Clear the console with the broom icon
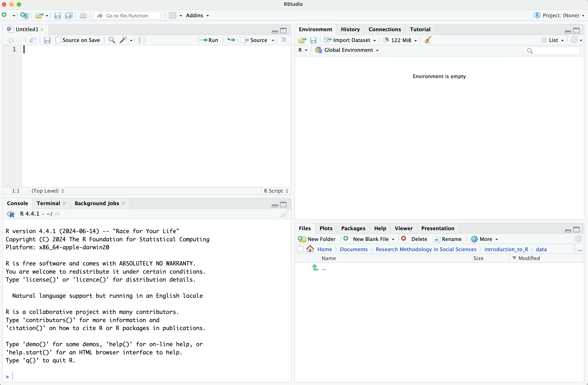The height and width of the screenshot is (385, 588). point(284,214)
